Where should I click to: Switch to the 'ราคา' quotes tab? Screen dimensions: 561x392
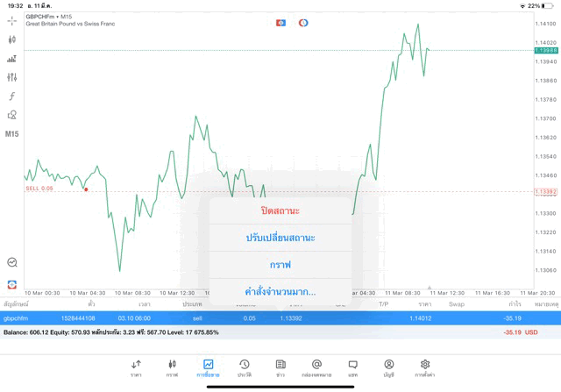[x=136, y=367]
